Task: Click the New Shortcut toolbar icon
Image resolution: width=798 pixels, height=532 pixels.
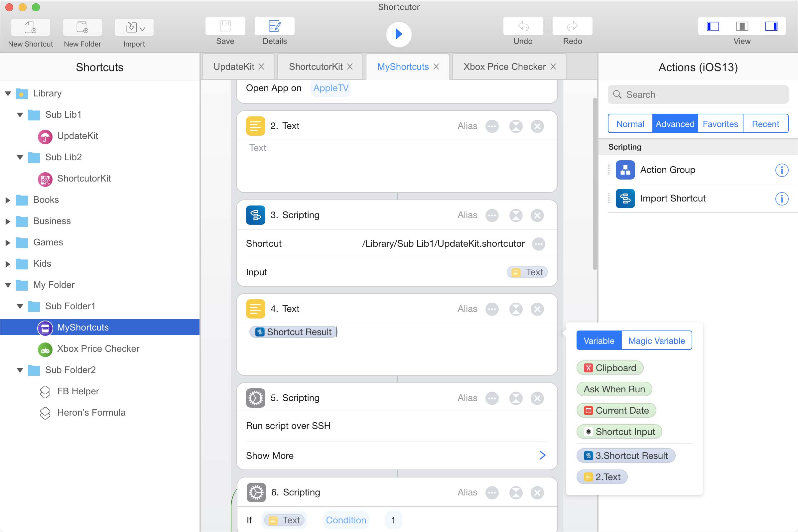Action: tap(31, 27)
